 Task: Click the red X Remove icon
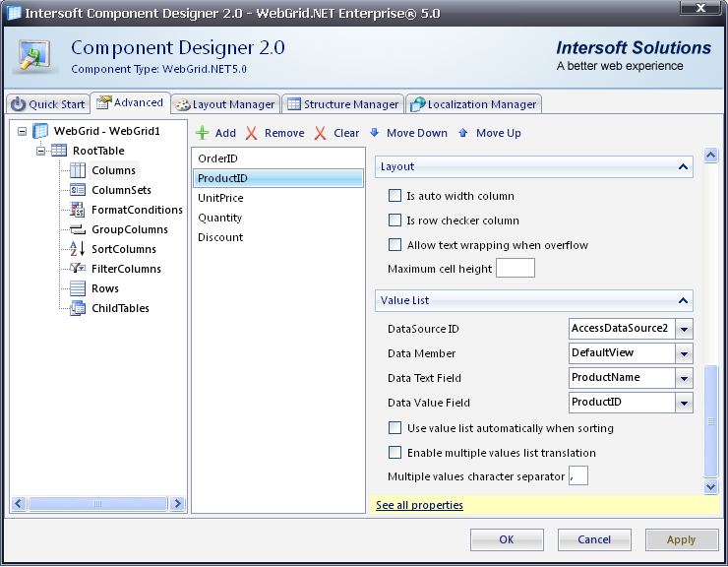pyautogui.click(x=251, y=134)
